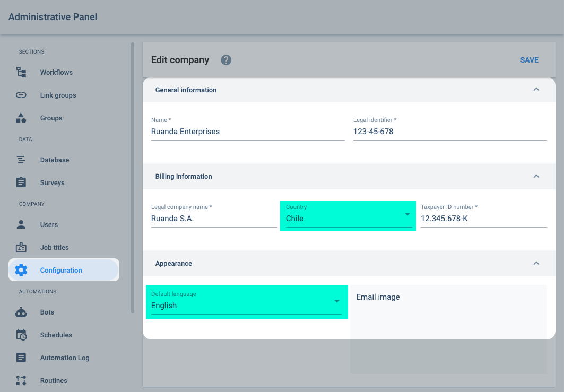Open the Bots robot icon
The image size is (564, 392).
pos(21,312)
